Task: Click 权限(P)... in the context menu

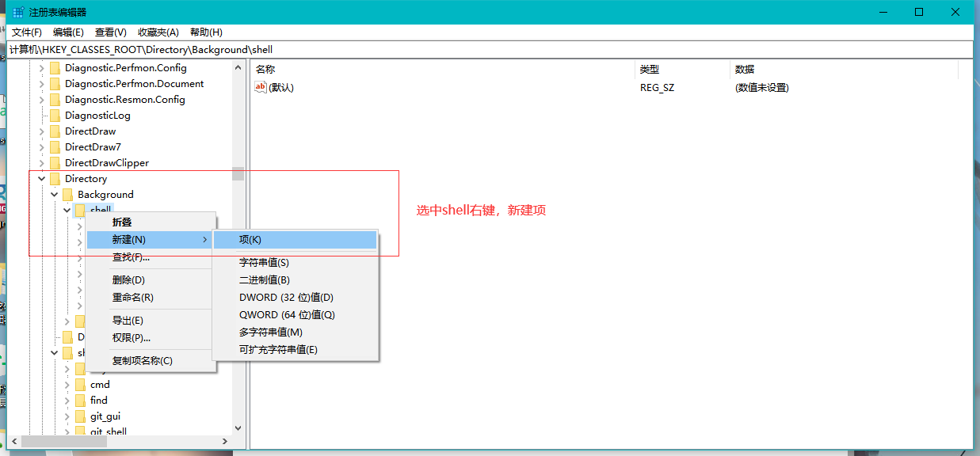Action: (x=151, y=338)
